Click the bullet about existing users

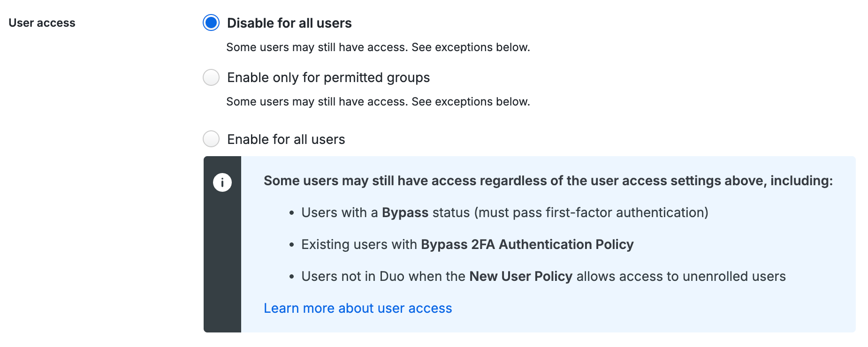pos(467,244)
